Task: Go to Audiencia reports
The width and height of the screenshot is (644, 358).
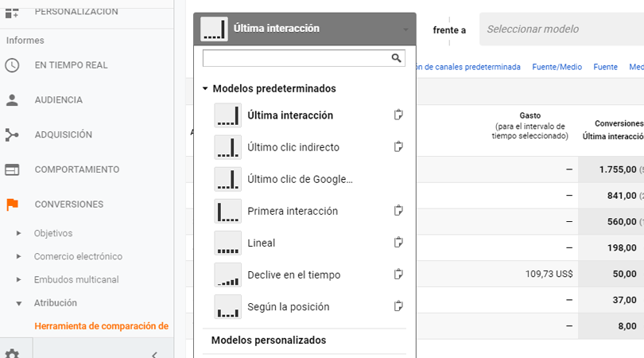Action: pos(58,100)
